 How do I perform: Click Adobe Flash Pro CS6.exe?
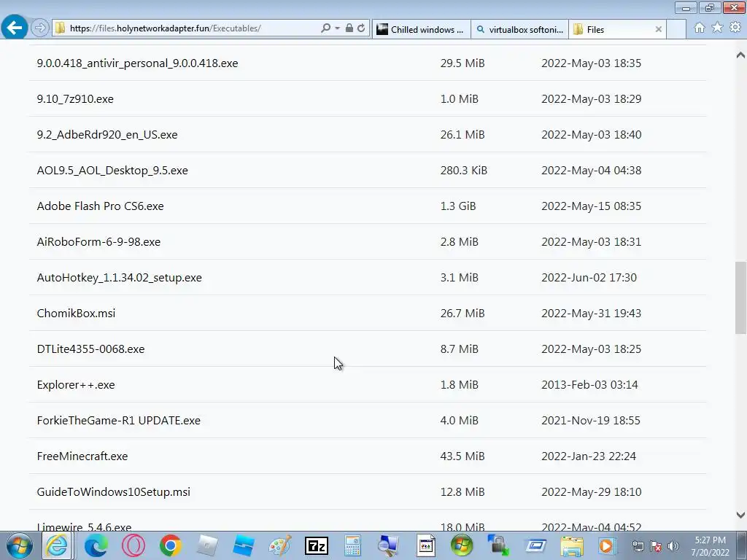pyautogui.click(x=100, y=206)
